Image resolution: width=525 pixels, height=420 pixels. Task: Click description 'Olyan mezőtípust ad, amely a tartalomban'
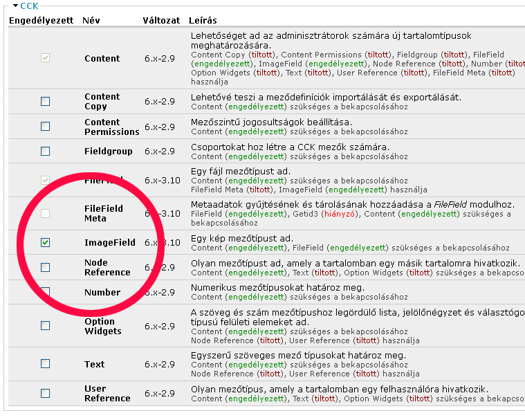pyautogui.click(x=356, y=264)
